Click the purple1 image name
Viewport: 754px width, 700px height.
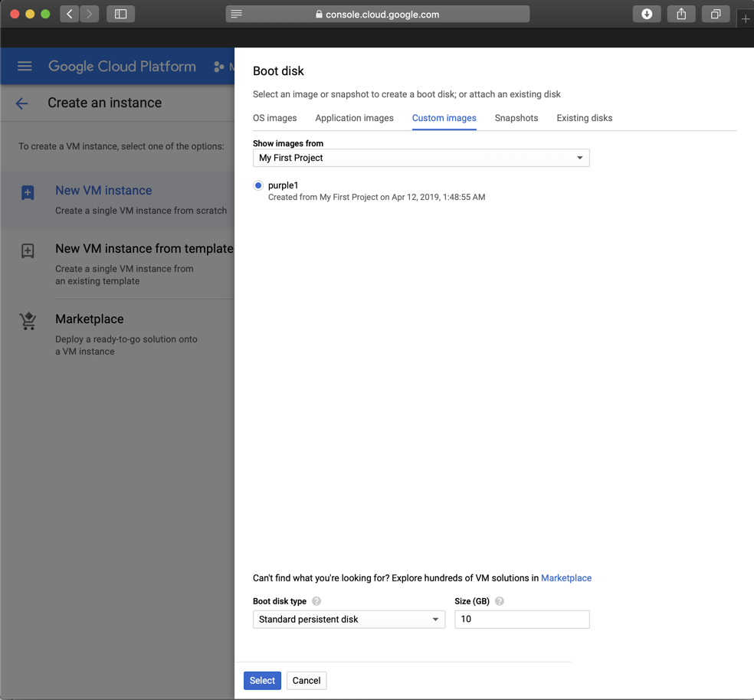pos(284,185)
